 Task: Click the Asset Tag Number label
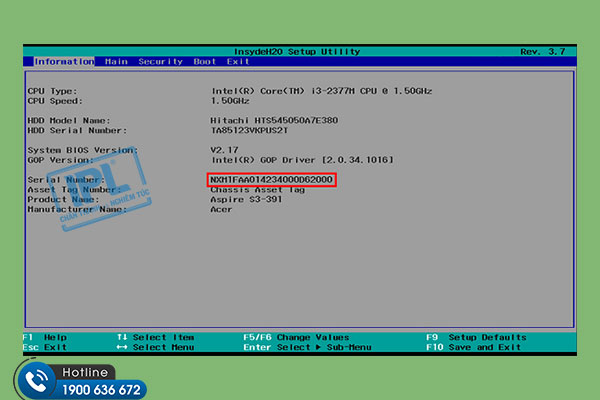(74, 190)
